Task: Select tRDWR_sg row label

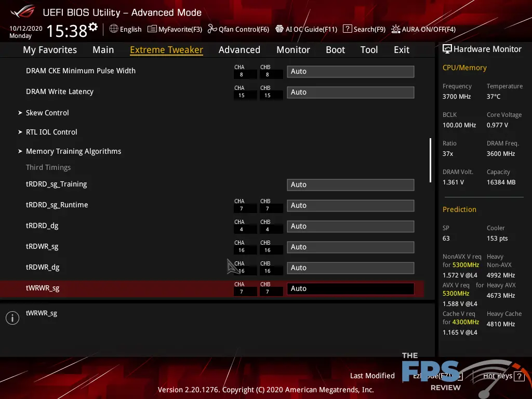Action: [x=42, y=246]
